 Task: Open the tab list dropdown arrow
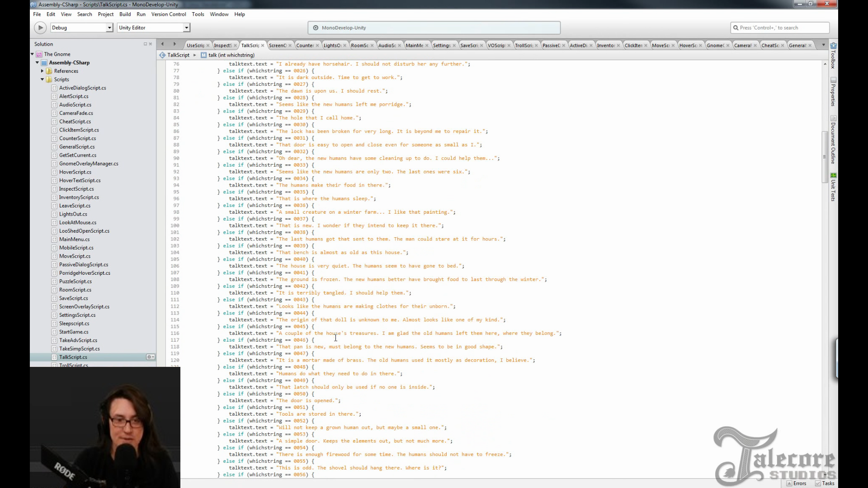click(x=823, y=45)
